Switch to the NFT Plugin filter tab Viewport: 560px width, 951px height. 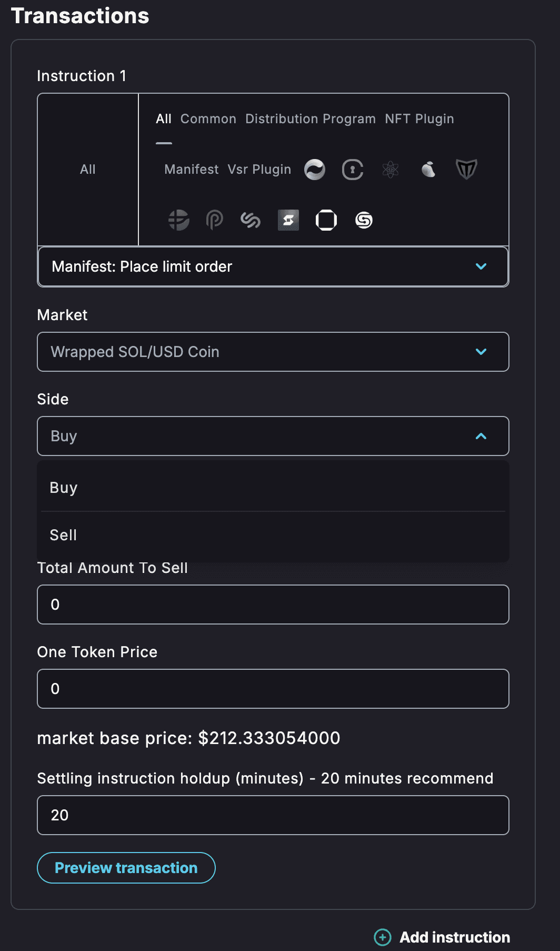(419, 119)
